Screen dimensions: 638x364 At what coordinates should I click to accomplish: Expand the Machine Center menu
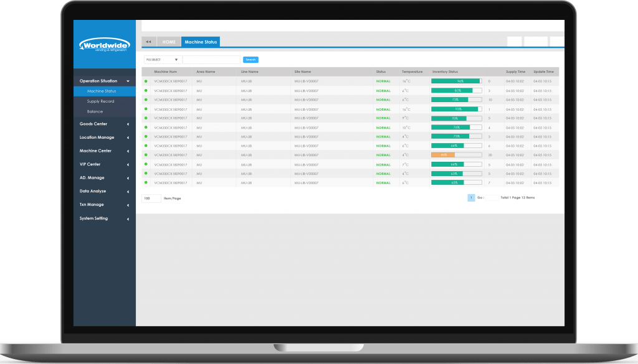click(x=128, y=151)
